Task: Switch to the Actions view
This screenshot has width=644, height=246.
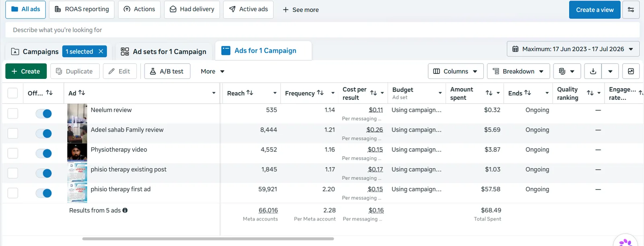Action: [139, 9]
